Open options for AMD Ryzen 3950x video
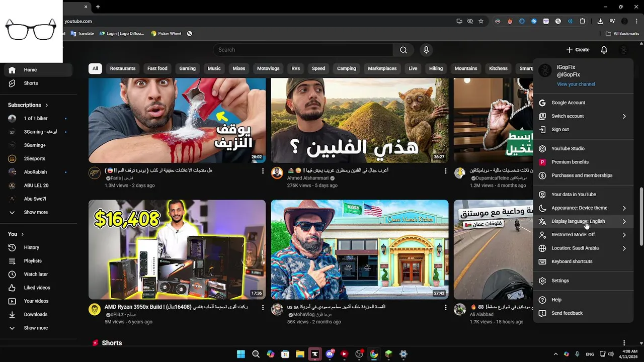The image size is (644, 362). click(x=263, y=307)
